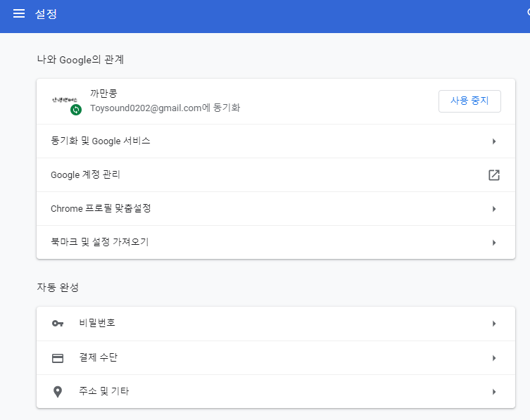The image size is (530, 420).
Task: Open the 결제 수단 settings row
Action: 276,358
